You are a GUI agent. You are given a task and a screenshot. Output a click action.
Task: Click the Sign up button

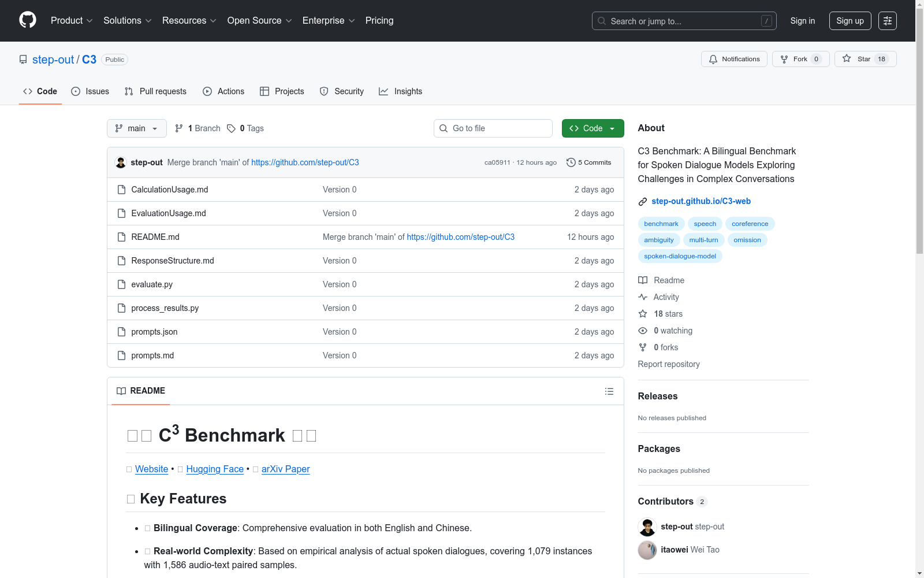tap(850, 21)
